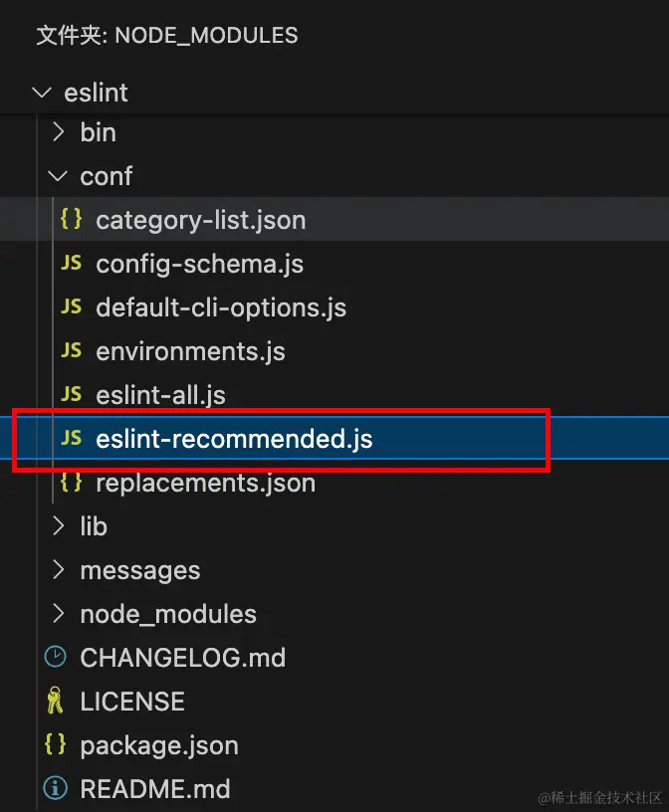Click the NODE_MODULES folder section header

(x=167, y=35)
